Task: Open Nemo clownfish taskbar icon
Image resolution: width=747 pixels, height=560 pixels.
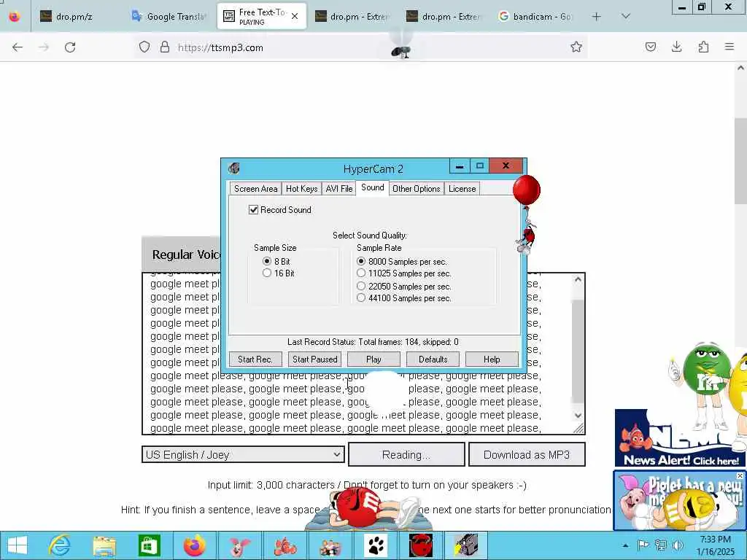Action: point(285,545)
